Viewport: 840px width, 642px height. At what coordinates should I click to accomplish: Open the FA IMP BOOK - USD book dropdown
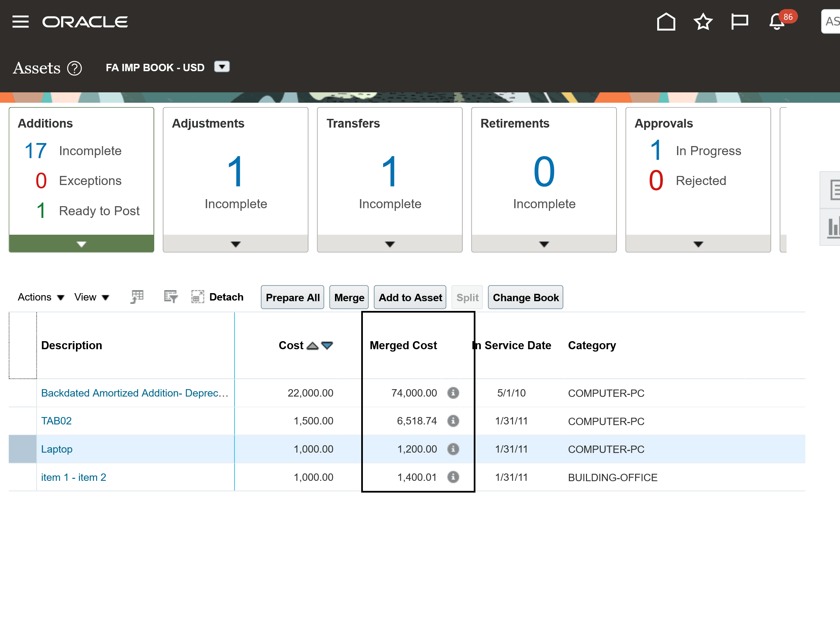tap(222, 67)
